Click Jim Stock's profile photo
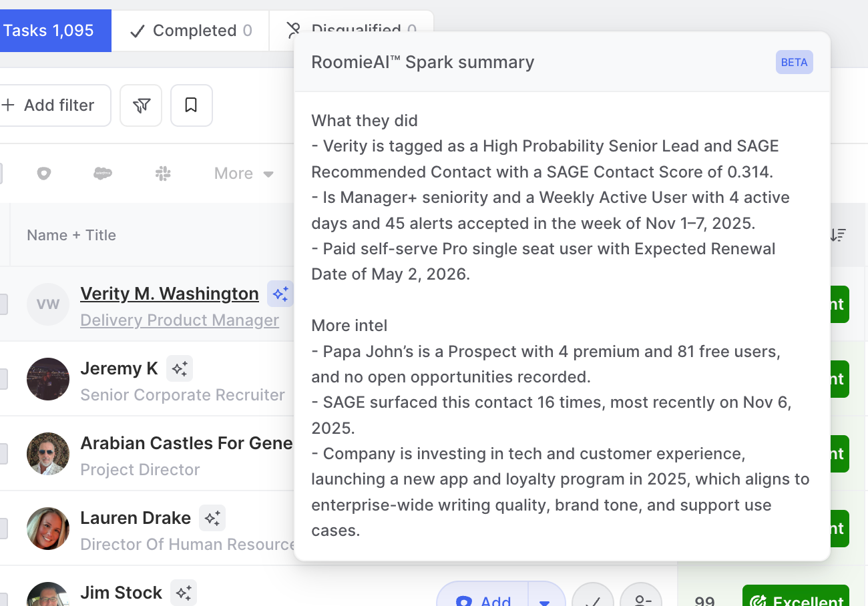 pos(48,594)
